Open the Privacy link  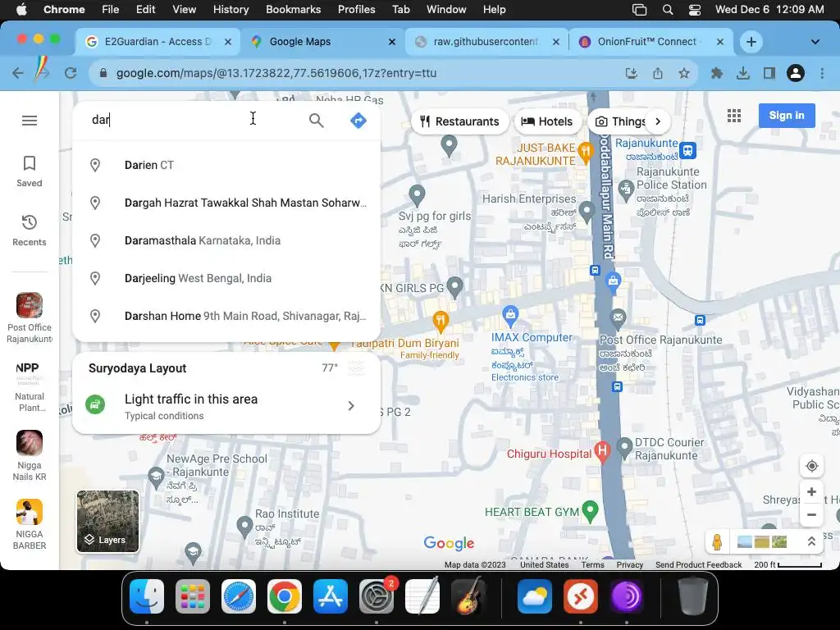point(629,564)
